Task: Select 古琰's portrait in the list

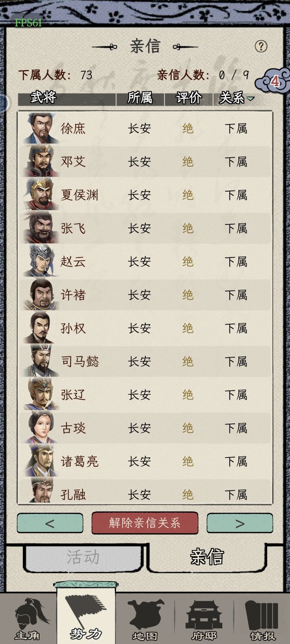Action: coord(40,428)
